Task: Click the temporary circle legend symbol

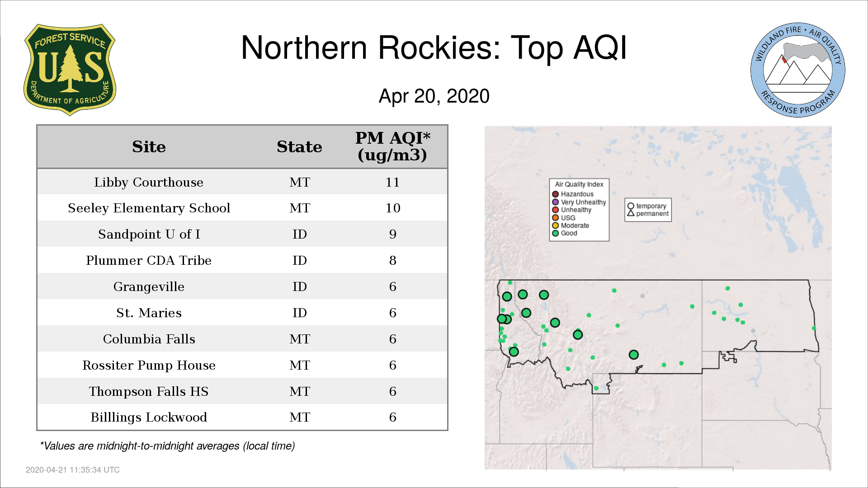Action: click(x=631, y=206)
